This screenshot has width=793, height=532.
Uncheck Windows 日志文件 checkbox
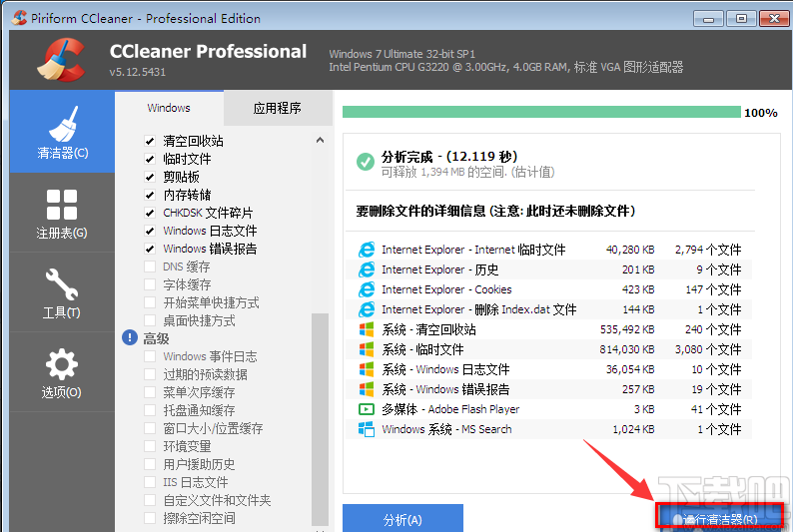150,231
